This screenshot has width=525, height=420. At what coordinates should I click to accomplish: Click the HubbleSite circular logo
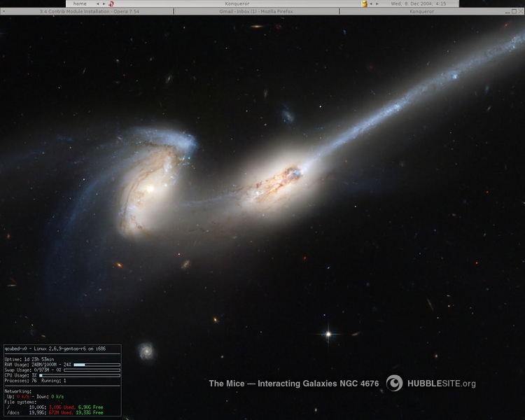tap(395, 383)
